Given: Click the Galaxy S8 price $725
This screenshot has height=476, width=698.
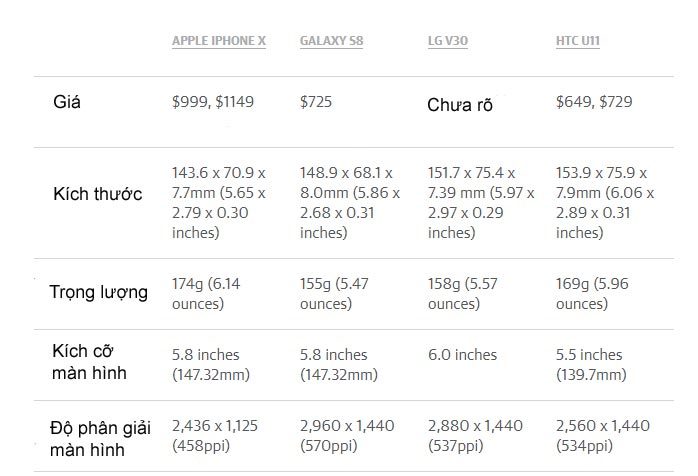Looking at the screenshot, I should pyautogui.click(x=316, y=102).
